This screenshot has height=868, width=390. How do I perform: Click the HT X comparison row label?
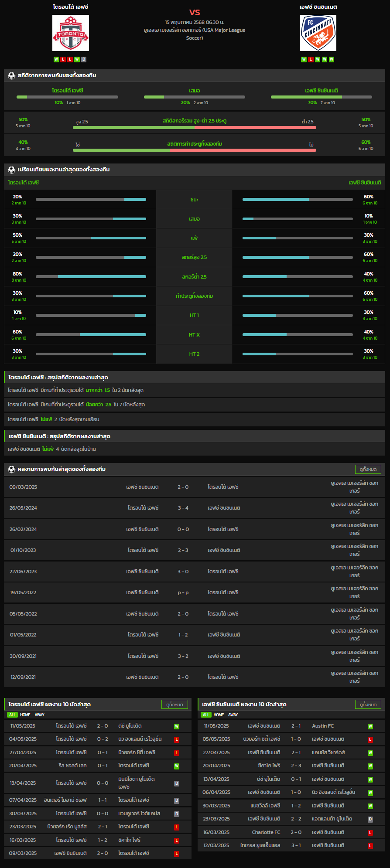tap(195, 335)
